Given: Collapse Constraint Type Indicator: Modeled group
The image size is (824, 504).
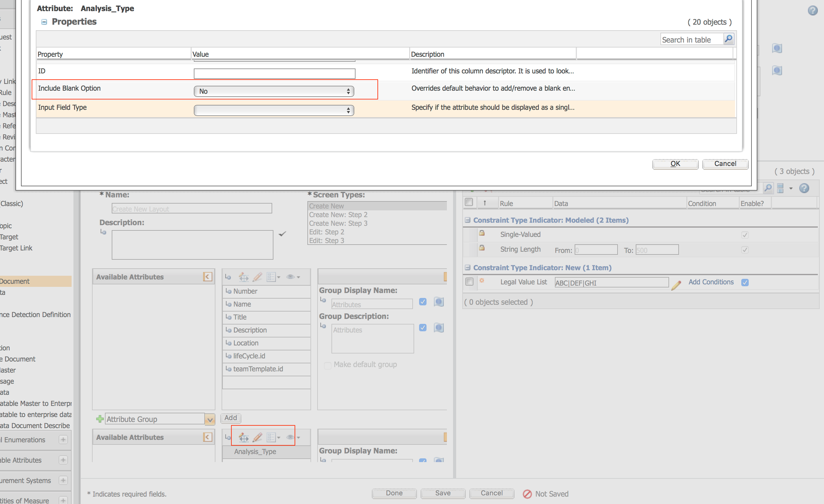Looking at the screenshot, I should [x=468, y=220].
